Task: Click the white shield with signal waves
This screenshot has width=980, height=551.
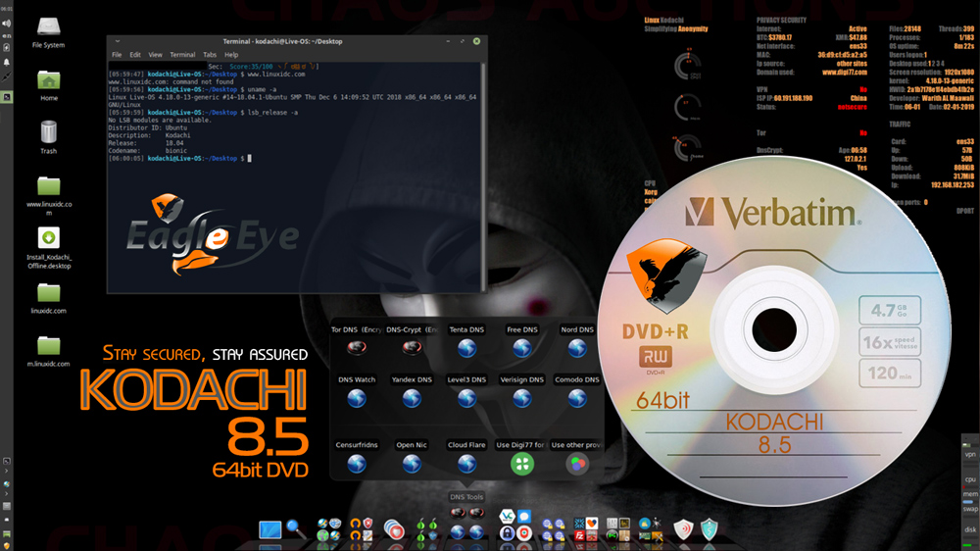Action: point(683,529)
